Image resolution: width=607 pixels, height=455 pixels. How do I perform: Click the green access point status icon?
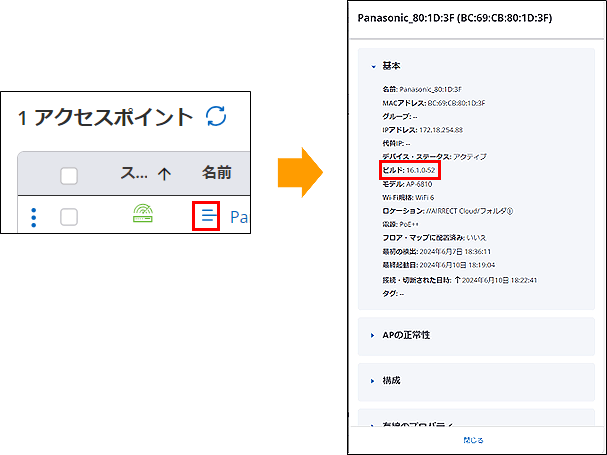[x=143, y=214]
